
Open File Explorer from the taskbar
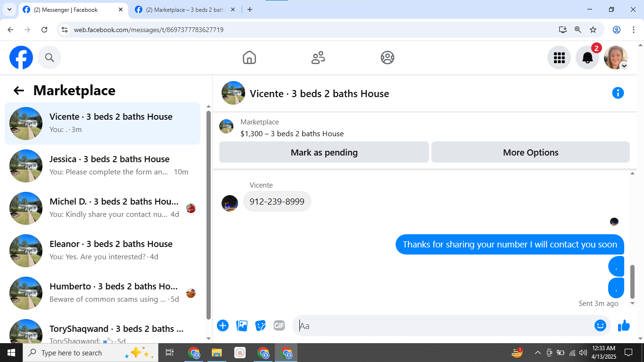click(217, 353)
